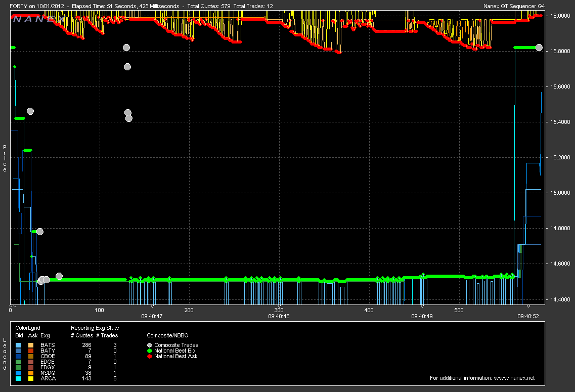Click the FORTY chart title text
This screenshot has height=392, width=575.
[141, 6]
